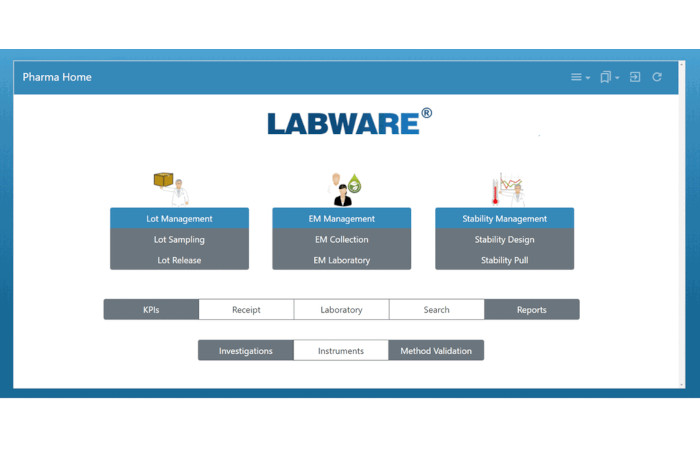Switch to the Laboratory tab
Screen dimensions: 700x450
pos(342,309)
